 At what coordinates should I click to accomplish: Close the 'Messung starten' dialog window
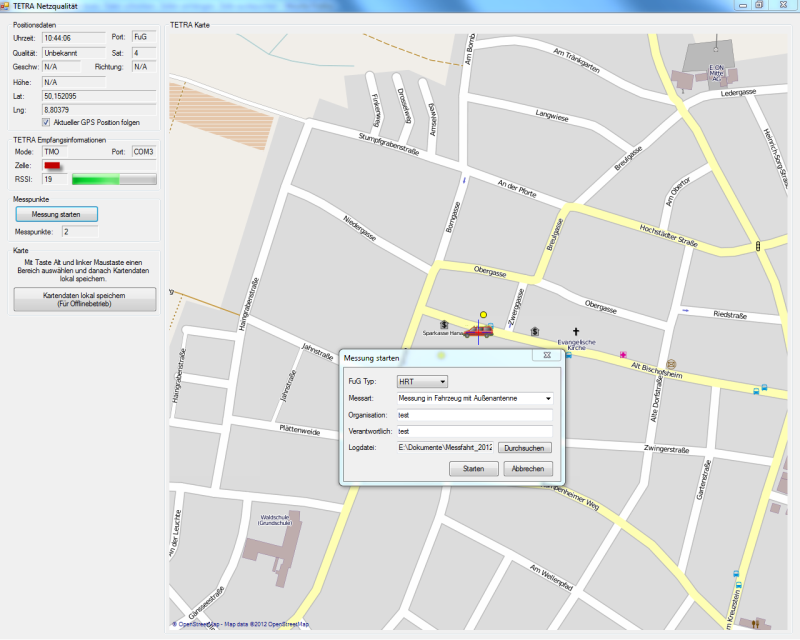click(x=549, y=356)
